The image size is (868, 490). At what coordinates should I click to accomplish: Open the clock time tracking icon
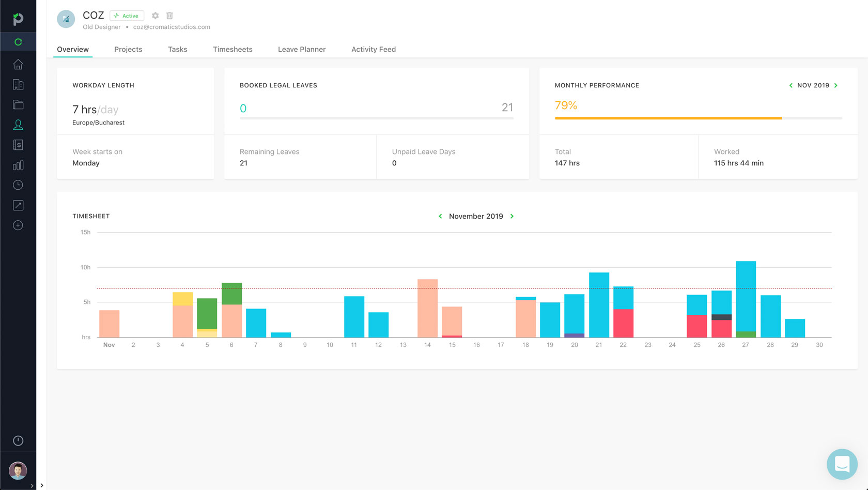coord(18,185)
